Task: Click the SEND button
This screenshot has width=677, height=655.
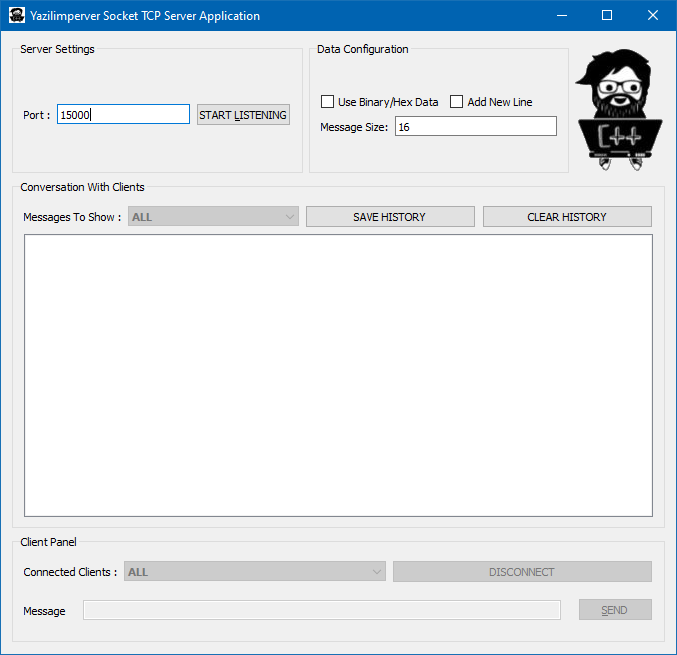Action: pyautogui.click(x=615, y=610)
